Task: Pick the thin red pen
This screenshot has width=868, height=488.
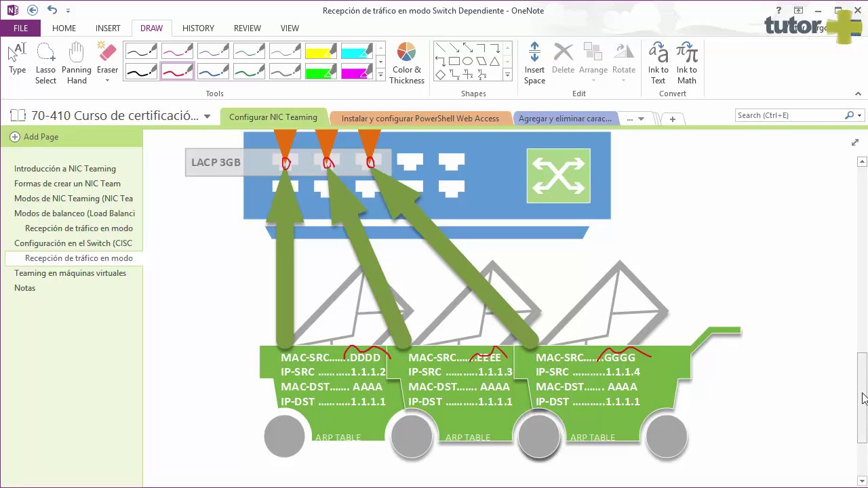Action: pos(177,51)
